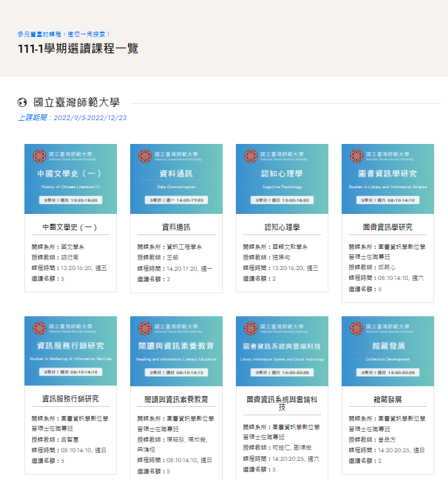Select 開課系所：華語文教學系 text
The height and width of the screenshot is (480, 448).
[x=275, y=247]
